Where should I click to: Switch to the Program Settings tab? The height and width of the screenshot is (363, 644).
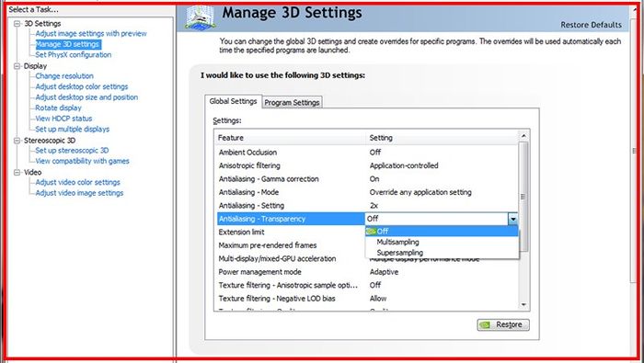(292, 103)
